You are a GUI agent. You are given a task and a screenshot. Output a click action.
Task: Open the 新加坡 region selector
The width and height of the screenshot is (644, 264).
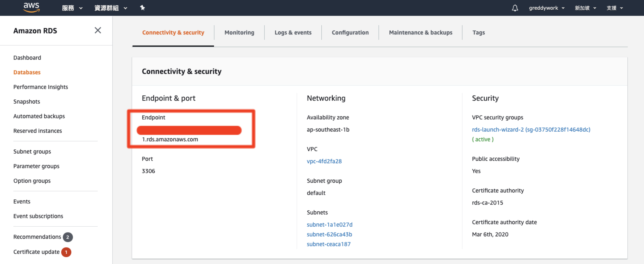coord(585,8)
